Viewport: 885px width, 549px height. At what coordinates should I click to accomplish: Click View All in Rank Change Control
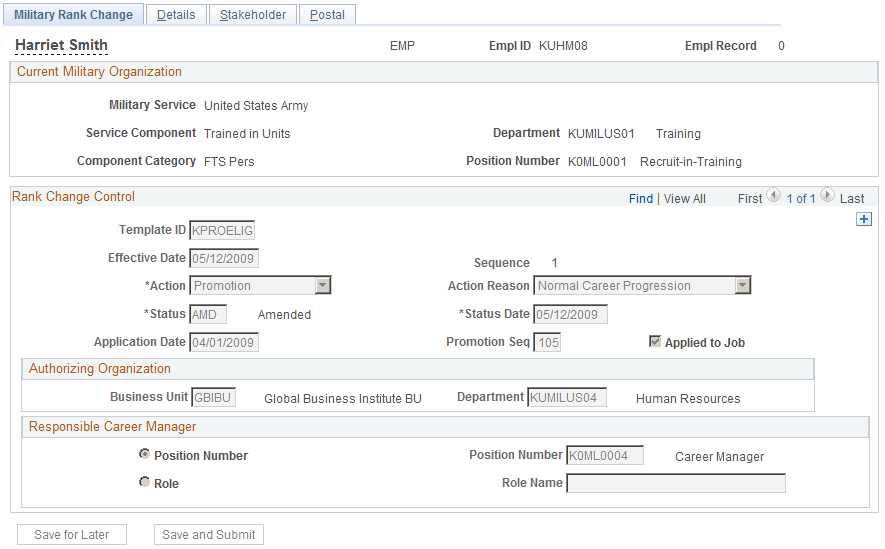685,199
